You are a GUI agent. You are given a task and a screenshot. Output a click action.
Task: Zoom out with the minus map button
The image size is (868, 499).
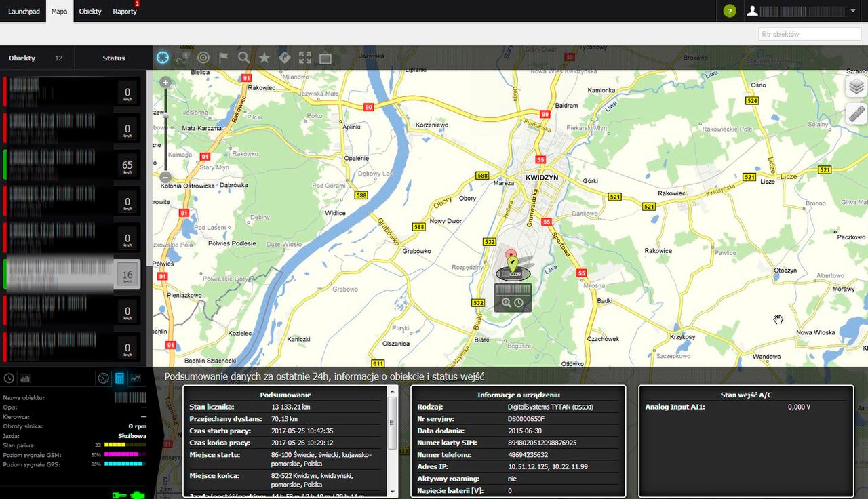(165, 177)
